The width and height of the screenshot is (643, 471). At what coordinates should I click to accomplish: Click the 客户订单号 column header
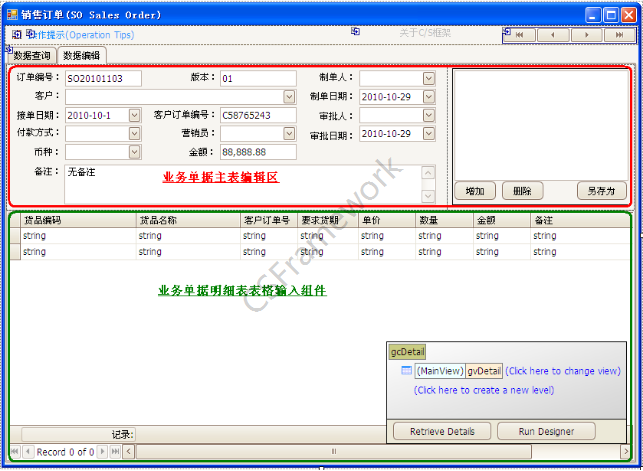coord(269,221)
